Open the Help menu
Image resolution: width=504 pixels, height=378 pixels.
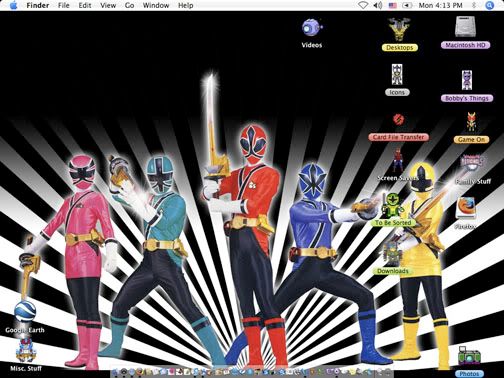[185, 5]
